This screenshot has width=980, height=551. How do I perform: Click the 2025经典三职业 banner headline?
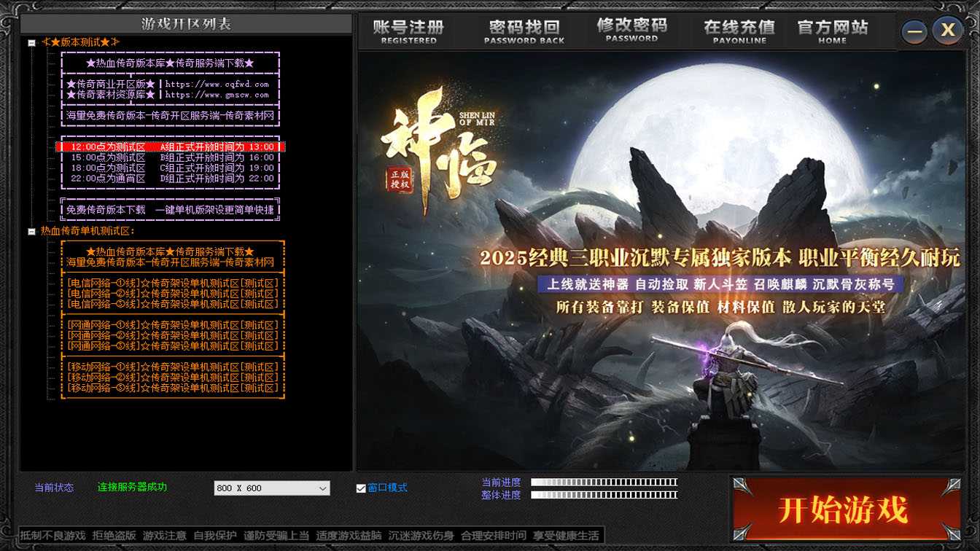click(719, 258)
